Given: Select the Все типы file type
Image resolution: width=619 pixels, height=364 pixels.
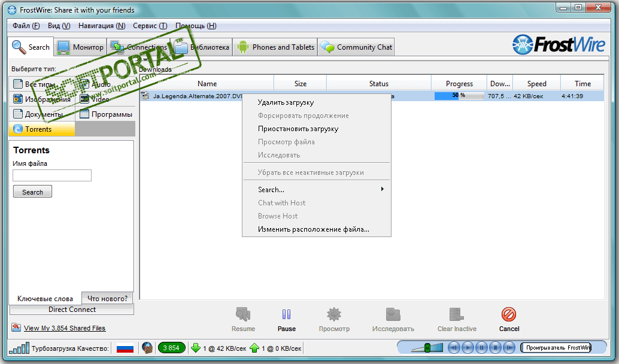Looking at the screenshot, I should tap(41, 84).
